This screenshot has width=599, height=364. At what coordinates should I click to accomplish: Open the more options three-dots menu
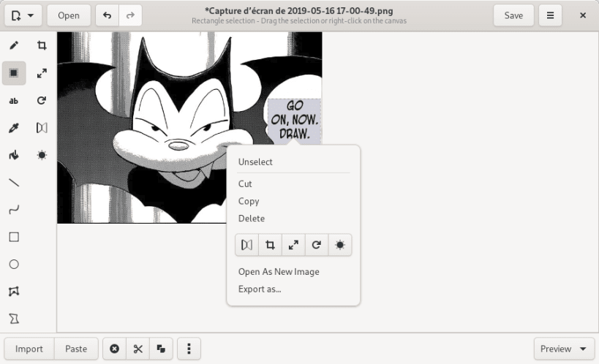pyautogui.click(x=189, y=349)
